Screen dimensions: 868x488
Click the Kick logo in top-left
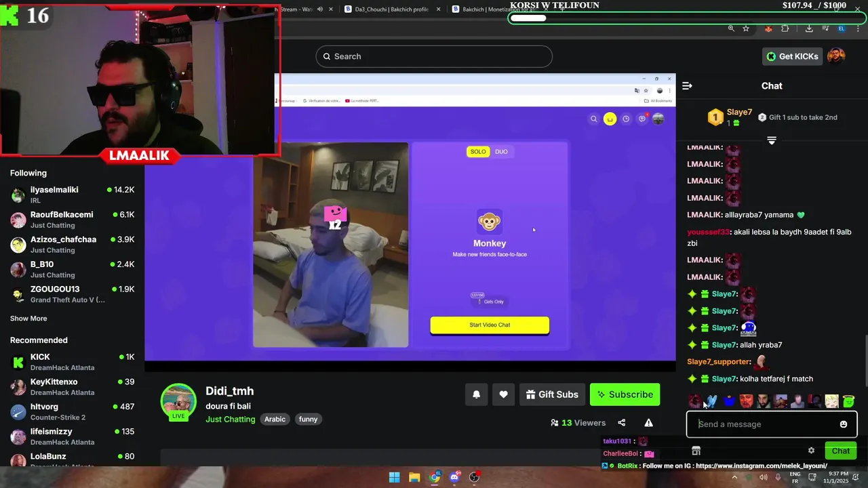coord(9,15)
